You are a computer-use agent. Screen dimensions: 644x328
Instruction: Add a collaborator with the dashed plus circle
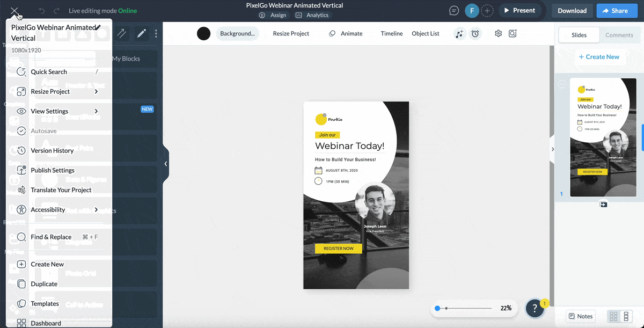[487, 11]
